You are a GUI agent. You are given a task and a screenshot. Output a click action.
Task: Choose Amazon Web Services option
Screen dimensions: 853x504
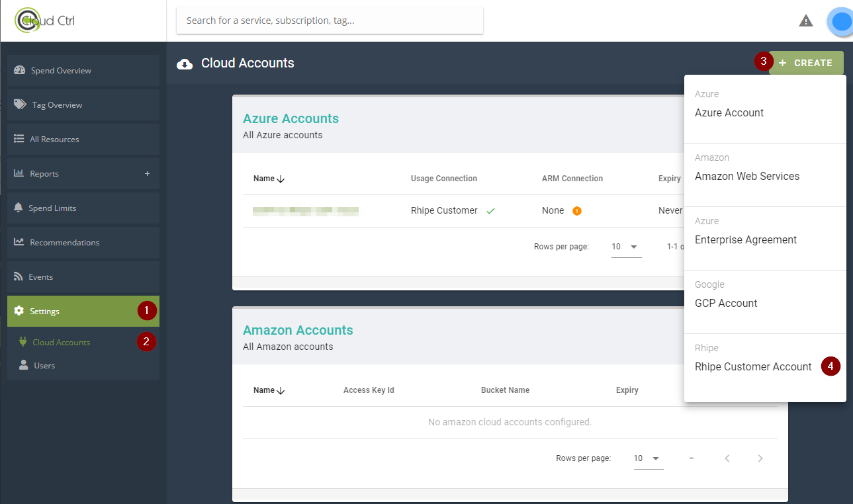click(747, 177)
